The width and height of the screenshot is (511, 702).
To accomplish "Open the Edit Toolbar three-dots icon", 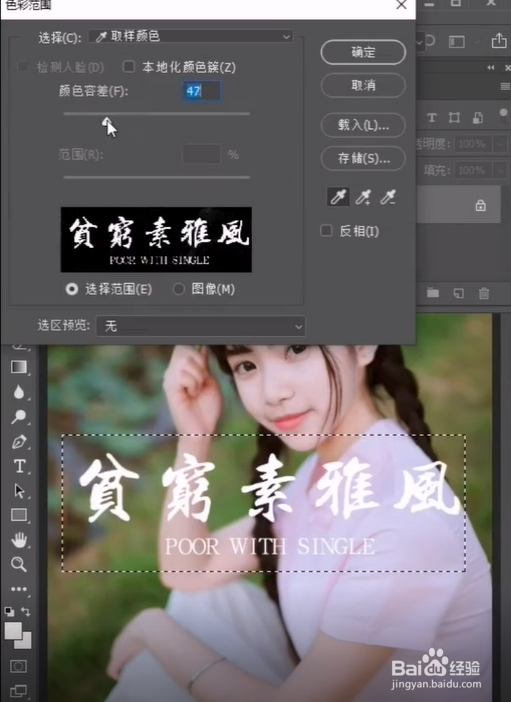I will coord(19,589).
